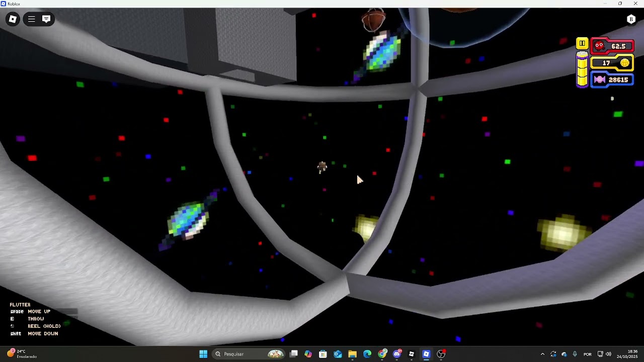Open the Roblox hamburger menu
The height and width of the screenshot is (362, 644).
tap(31, 19)
